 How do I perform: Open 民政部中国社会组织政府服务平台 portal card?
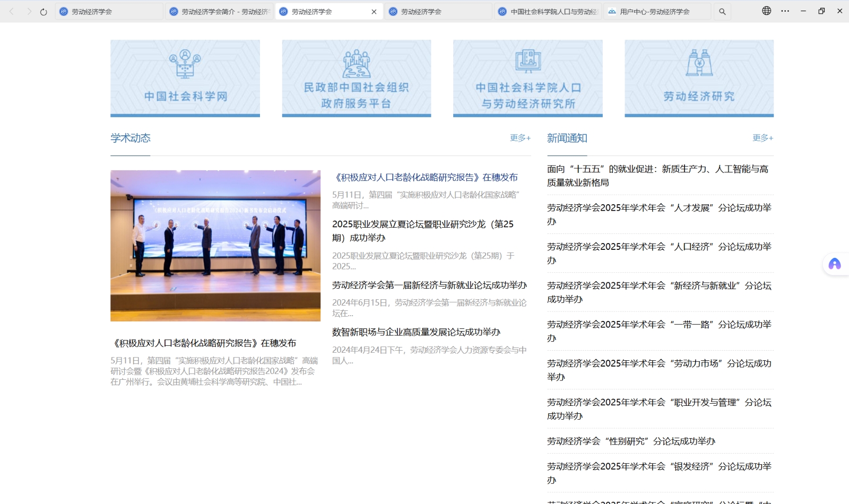pos(356,77)
